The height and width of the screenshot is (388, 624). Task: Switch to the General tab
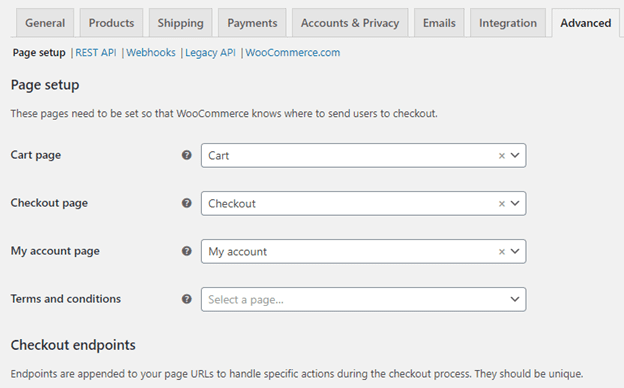pos(45,23)
